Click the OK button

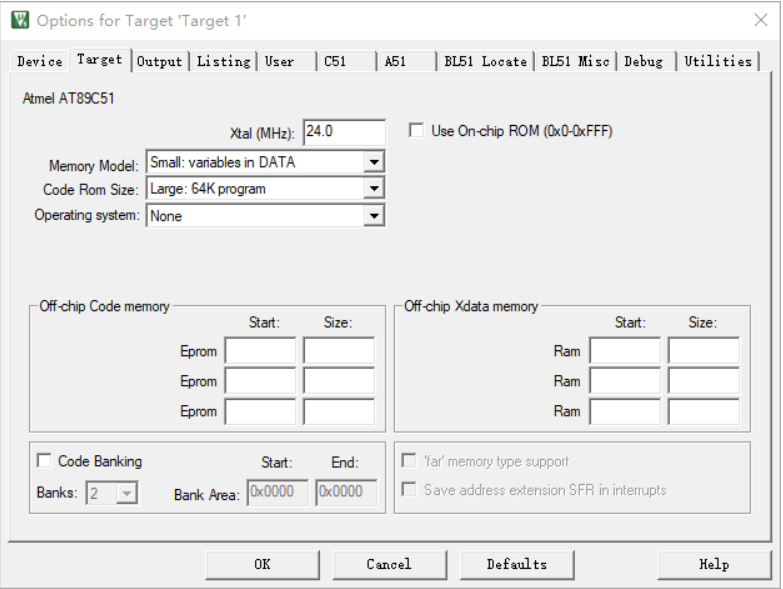coord(262,565)
